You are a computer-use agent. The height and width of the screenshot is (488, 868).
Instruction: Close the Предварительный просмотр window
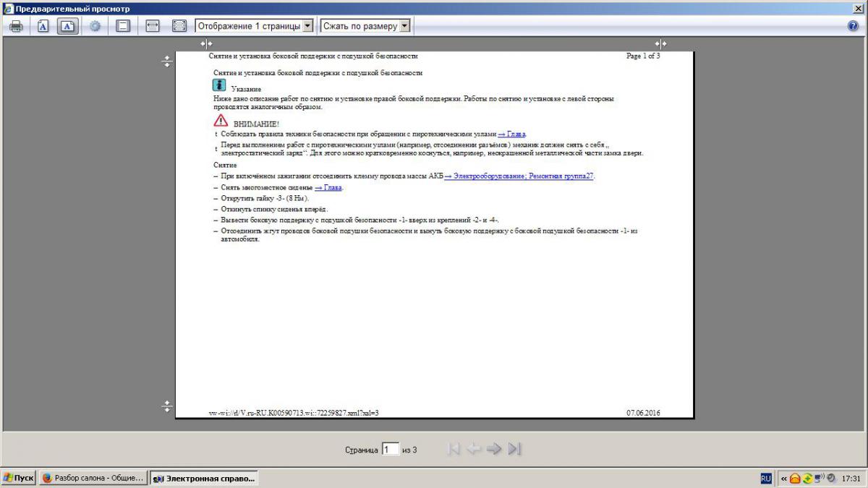[859, 8]
